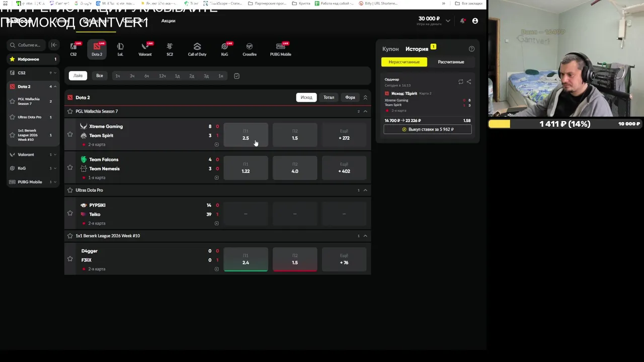Screen dimensions: 644x362
Task: Open video stream for Xtreme Gaming match
Action: pos(217,144)
